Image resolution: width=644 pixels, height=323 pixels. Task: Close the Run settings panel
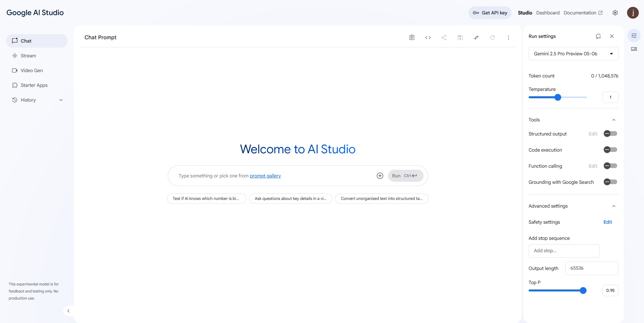[x=611, y=36]
